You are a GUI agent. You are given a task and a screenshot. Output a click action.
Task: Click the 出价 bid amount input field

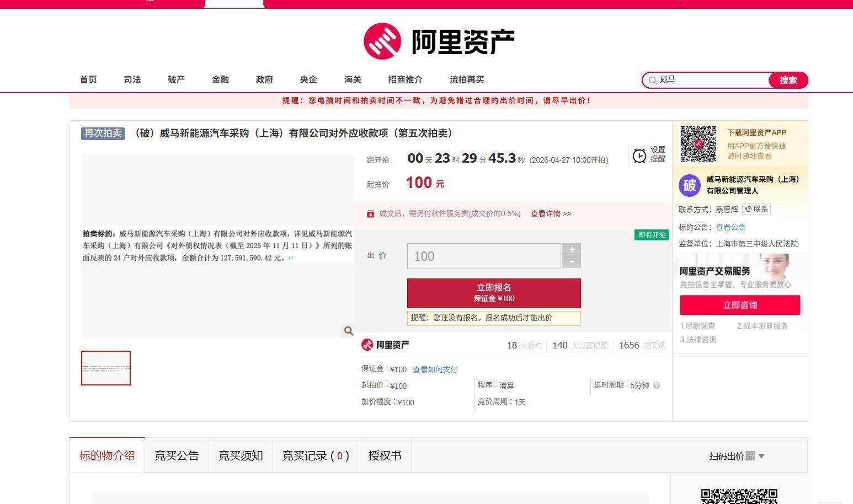(x=484, y=256)
